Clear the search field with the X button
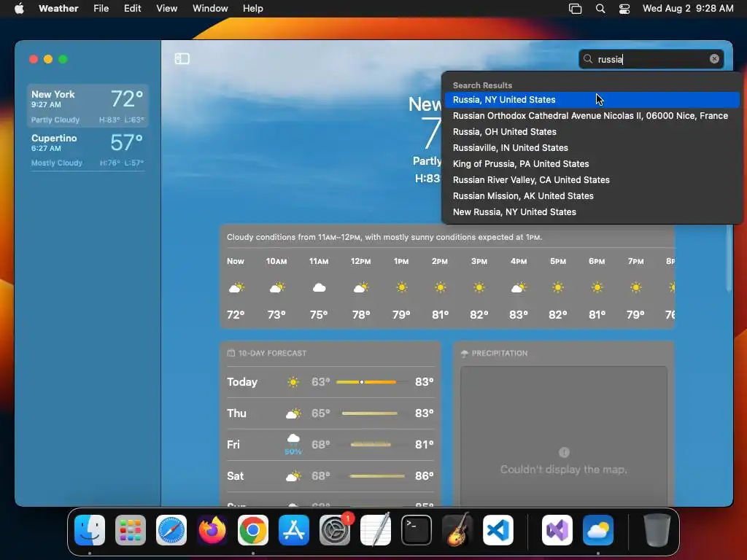 click(x=714, y=58)
